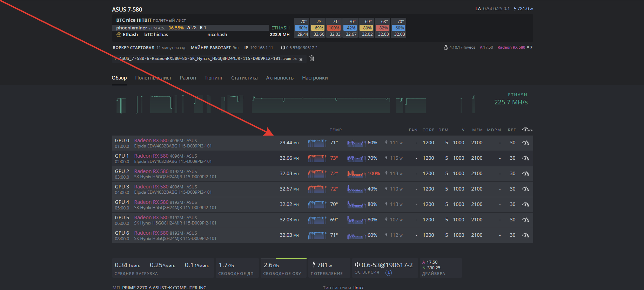Click the MEM column header
The image size is (644, 290).
coord(477,130)
